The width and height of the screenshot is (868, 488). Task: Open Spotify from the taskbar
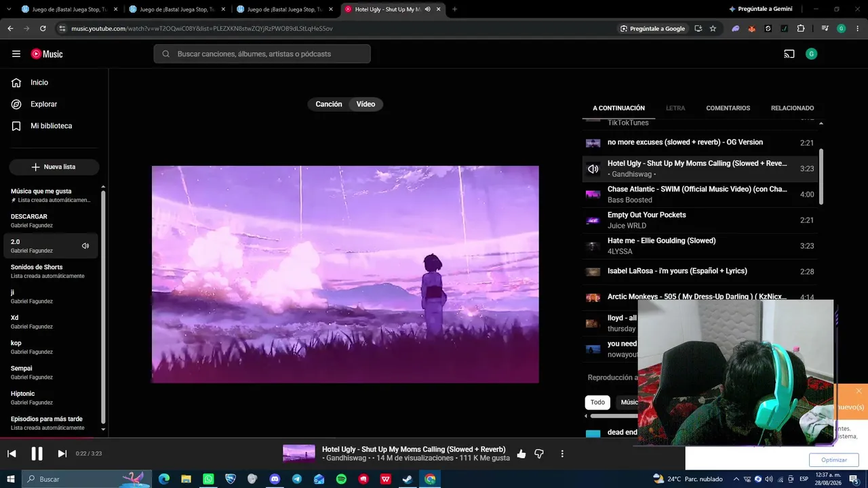tap(341, 479)
